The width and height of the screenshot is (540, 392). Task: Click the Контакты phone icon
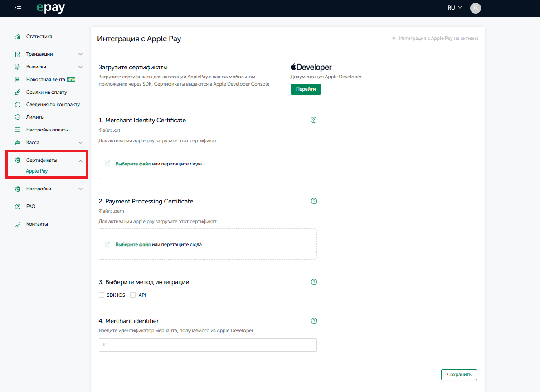coord(18,224)
